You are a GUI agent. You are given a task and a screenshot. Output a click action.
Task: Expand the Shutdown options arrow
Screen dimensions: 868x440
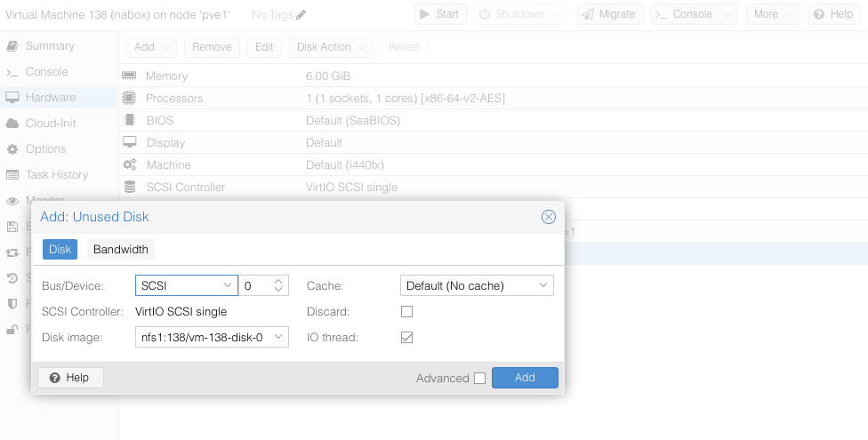[x=558, y=14]
